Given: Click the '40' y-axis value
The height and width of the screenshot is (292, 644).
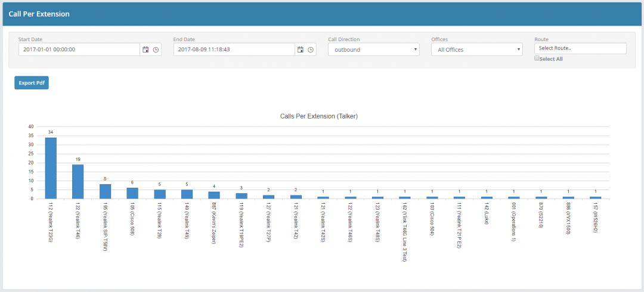Looking at the screenshot, I should coord(31,126).
